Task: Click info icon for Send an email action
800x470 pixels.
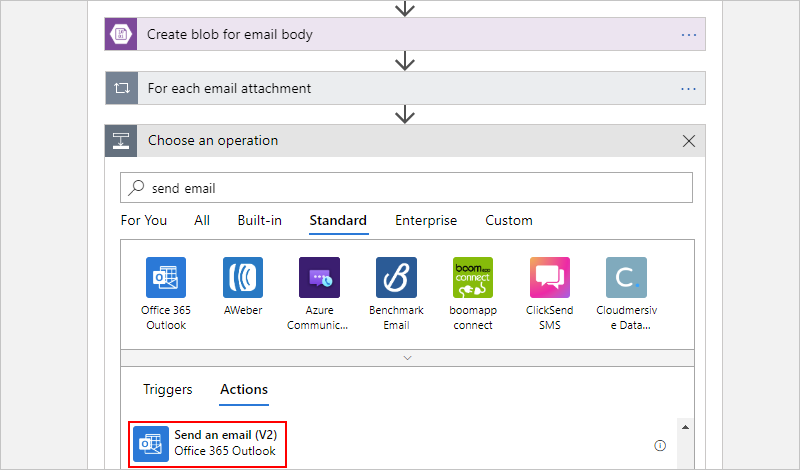Action: [660, 445]
